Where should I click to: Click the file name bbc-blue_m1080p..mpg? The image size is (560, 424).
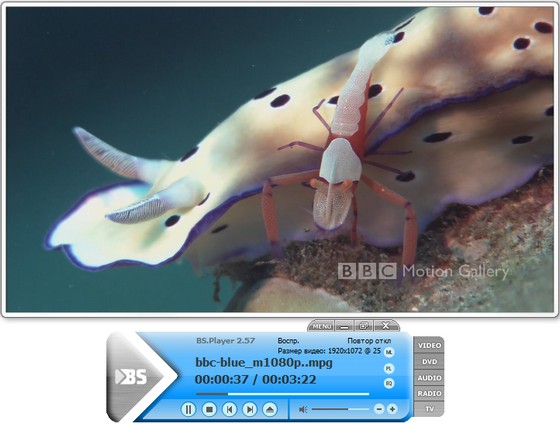tap(264, 363)
